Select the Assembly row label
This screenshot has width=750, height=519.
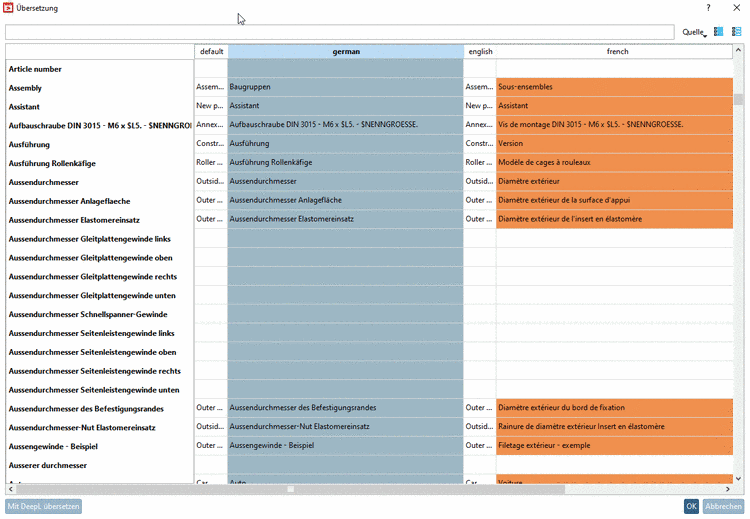25,88
